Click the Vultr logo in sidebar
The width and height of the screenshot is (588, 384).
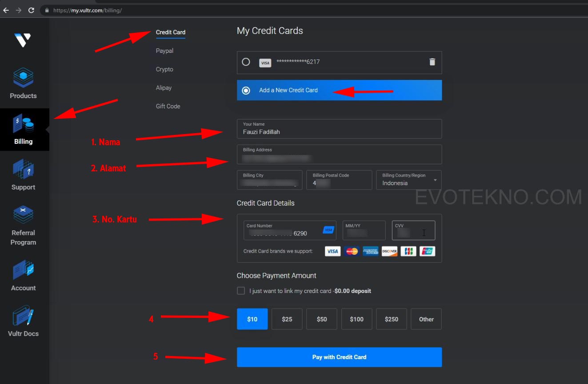coord(23,40)
